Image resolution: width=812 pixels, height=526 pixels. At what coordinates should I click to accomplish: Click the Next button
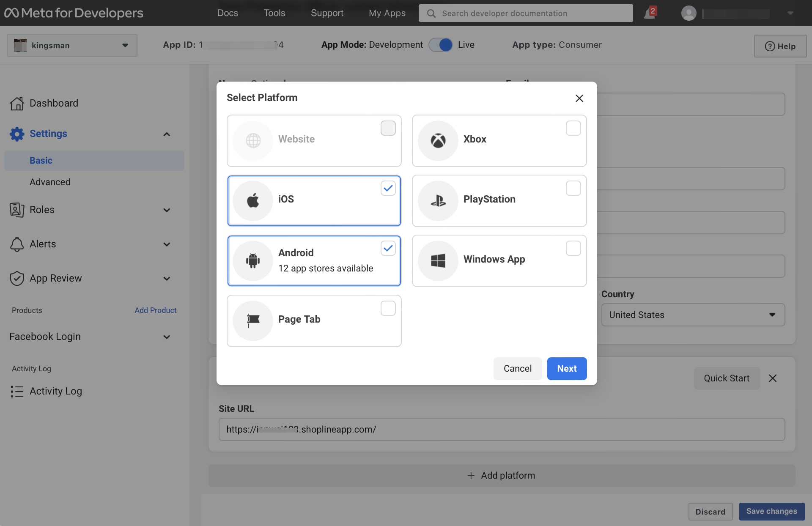pyautogui.click(x=567, y=368)
